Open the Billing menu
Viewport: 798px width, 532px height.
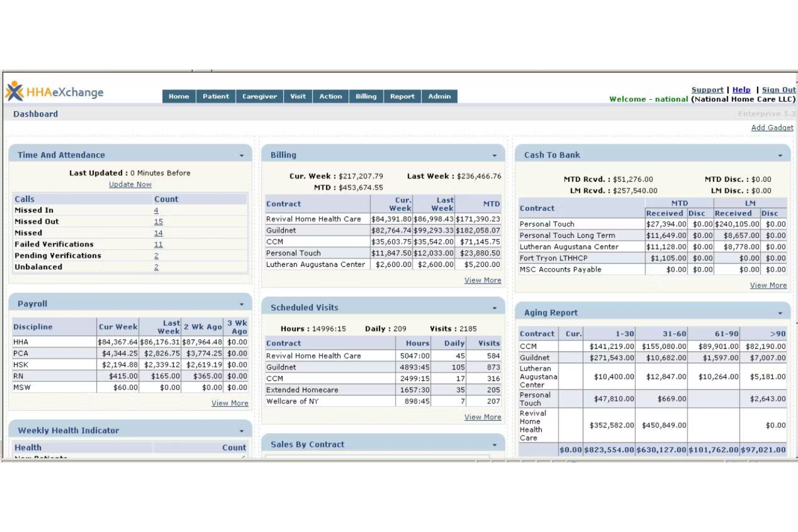366,96
